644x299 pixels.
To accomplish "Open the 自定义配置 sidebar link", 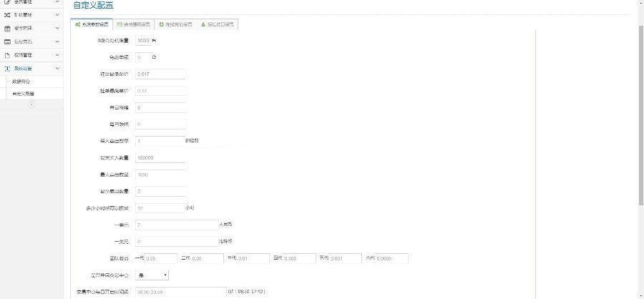I will click(x=24, y=93).
